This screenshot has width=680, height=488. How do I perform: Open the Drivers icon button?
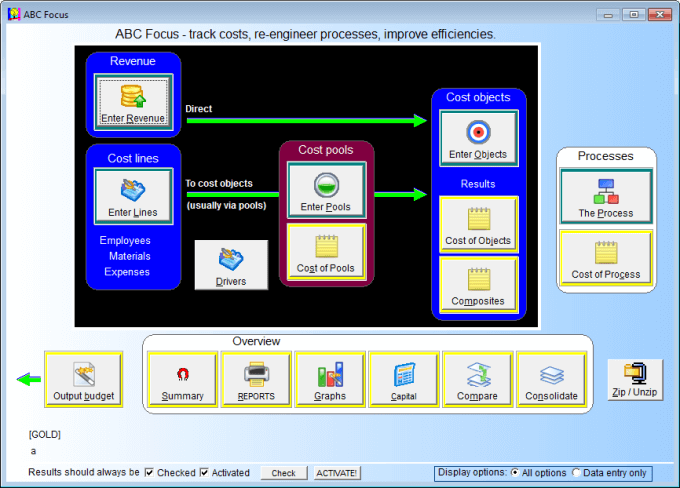pos(231,266)
